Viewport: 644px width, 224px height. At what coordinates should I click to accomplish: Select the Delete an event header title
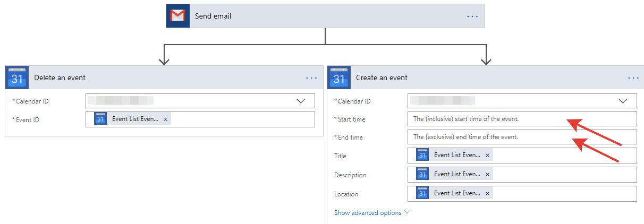[60, 77]
